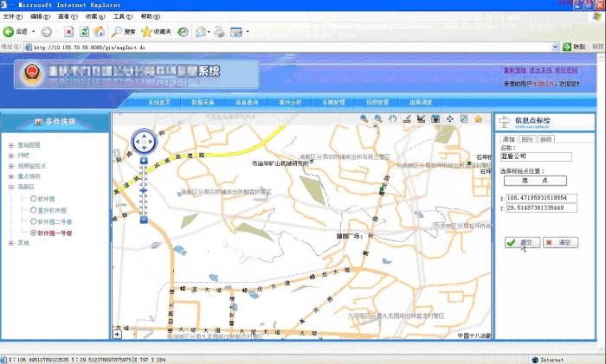Switch to the 删除 tab
The width and height of the screenshot is (606, 364).
pos(527,139)
